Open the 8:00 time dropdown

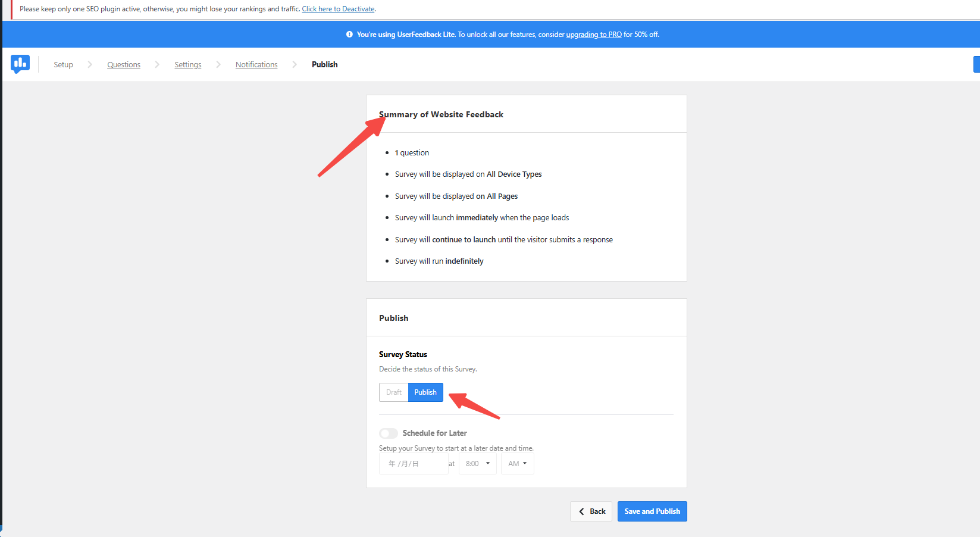(x=477, y=463)
